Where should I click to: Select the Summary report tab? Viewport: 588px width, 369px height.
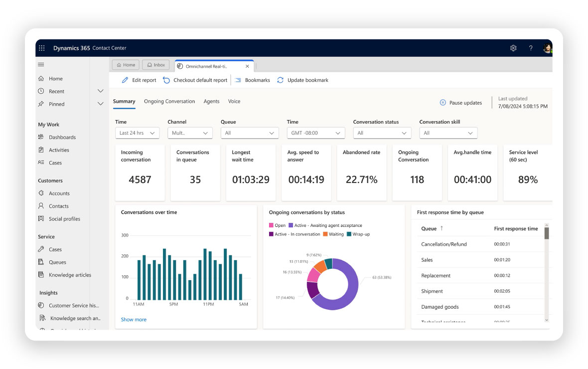pos(124,101)
